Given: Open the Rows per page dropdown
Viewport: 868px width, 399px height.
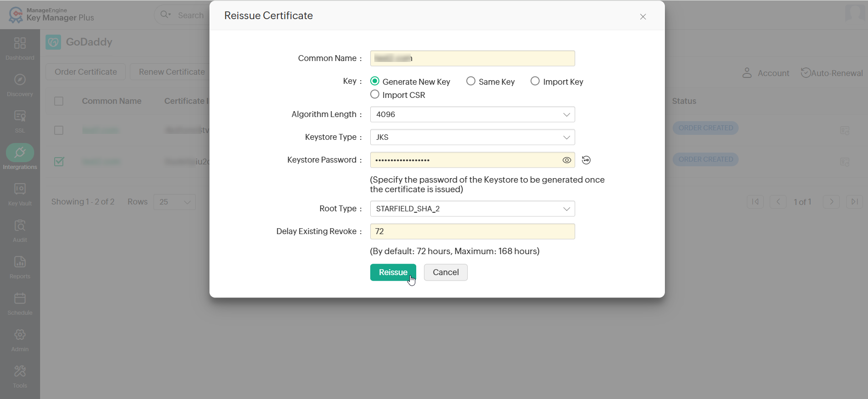Looking at the screenshot, I should [175, 202].
